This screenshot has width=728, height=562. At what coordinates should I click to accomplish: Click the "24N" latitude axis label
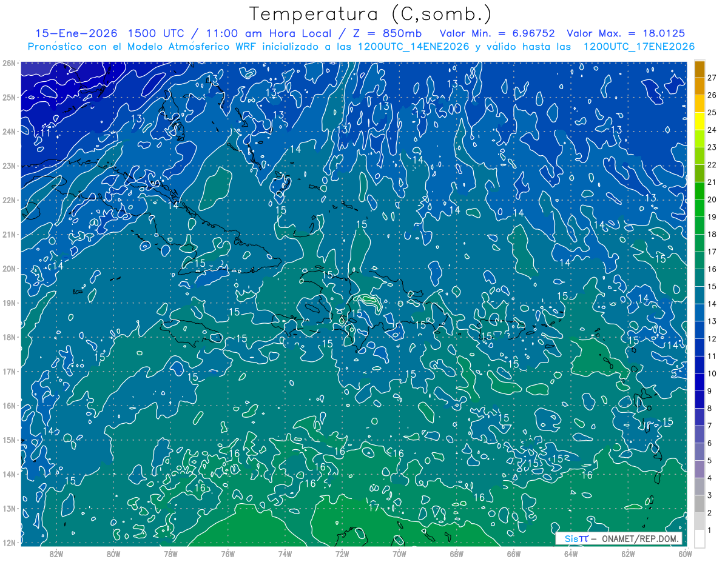pos(8,132)
